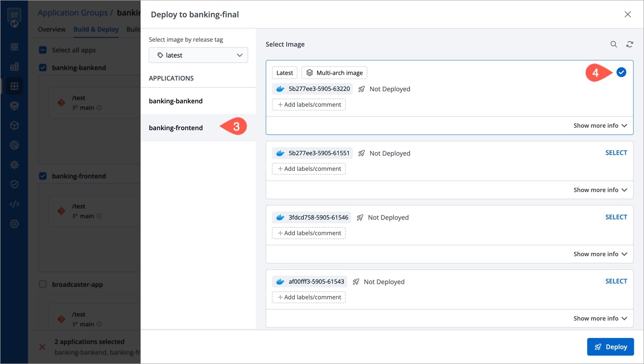Screen dimensions: 644x364
Task: Switch to the Overview tab
Action: 52,30
